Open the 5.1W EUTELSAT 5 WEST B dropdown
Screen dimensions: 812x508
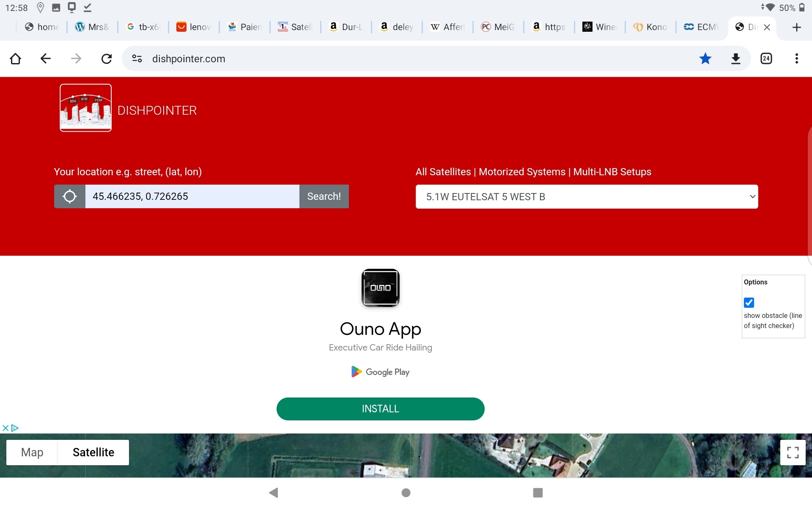(x=587, y=196)
